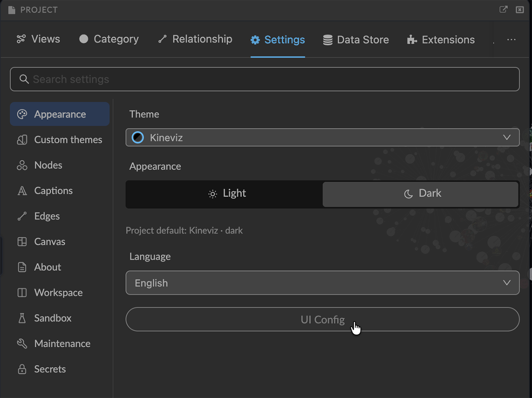Click the Edges connector icon
This screenshot has height=398, width=532.
pyautogui.click(x=22, y=216)
